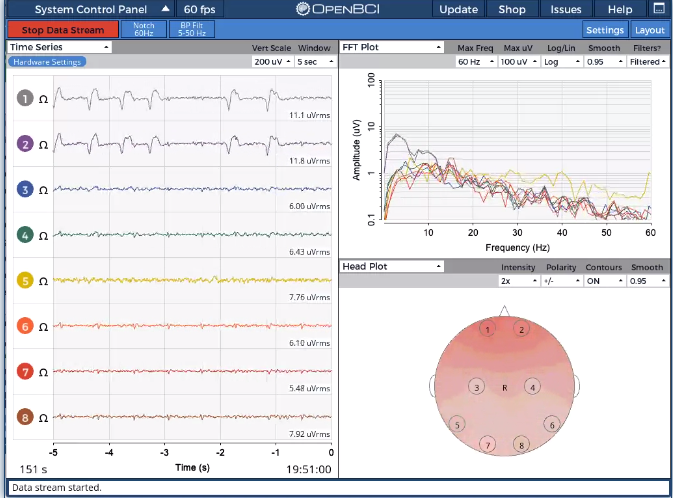Open the Shop menu item
The image size is (673, 498).
tap(512, 10)
